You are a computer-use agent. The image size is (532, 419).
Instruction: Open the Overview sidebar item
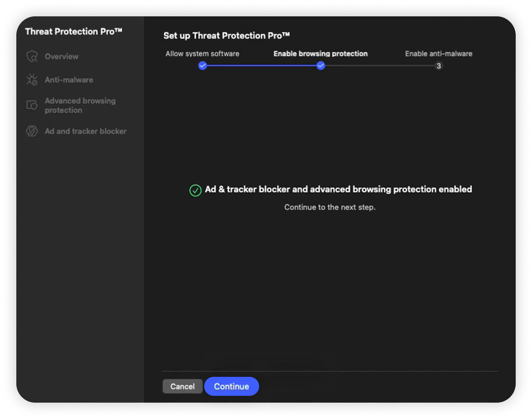click(62, 57)
